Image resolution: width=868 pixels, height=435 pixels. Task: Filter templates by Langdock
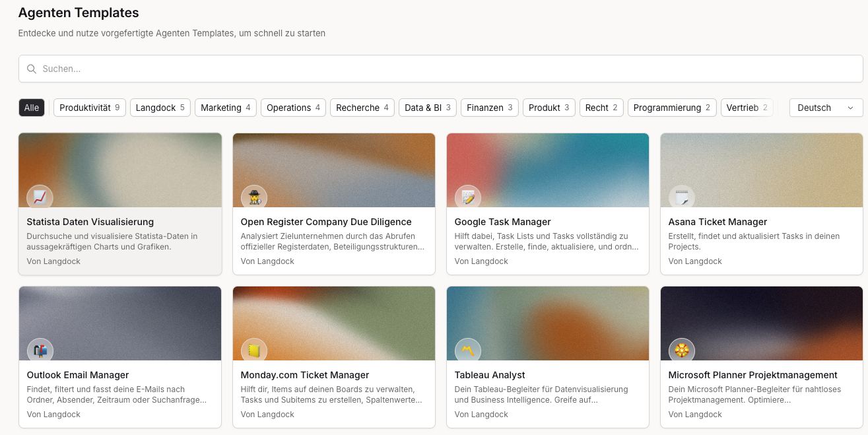(x=160, y=108)
